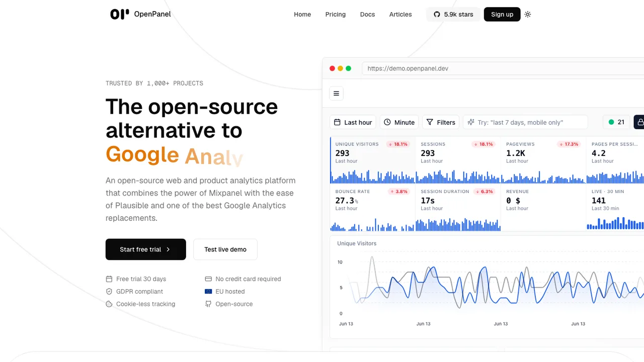This screenshot has width=644, height=362.
Task: Click the green window dot in the demo browser
Action: coord(348,68)
